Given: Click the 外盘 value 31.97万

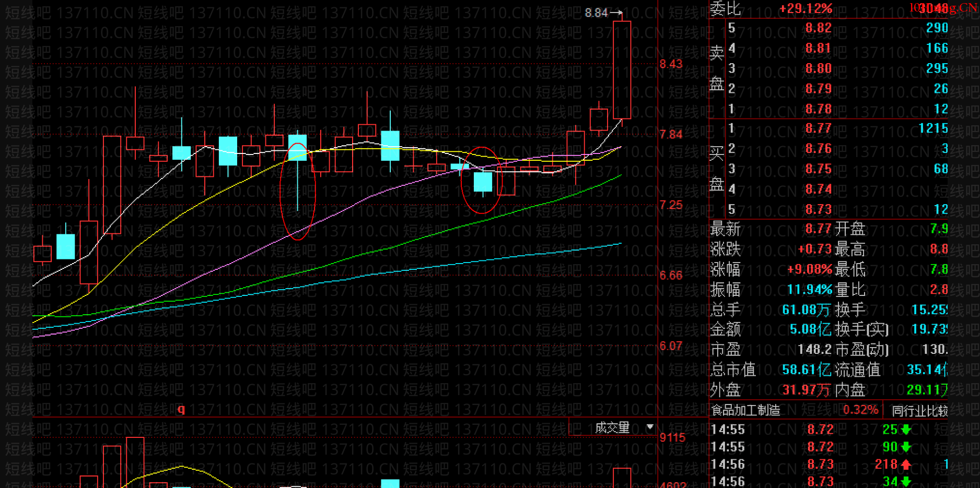Looking at the screenshot, I should coord(806,390).
